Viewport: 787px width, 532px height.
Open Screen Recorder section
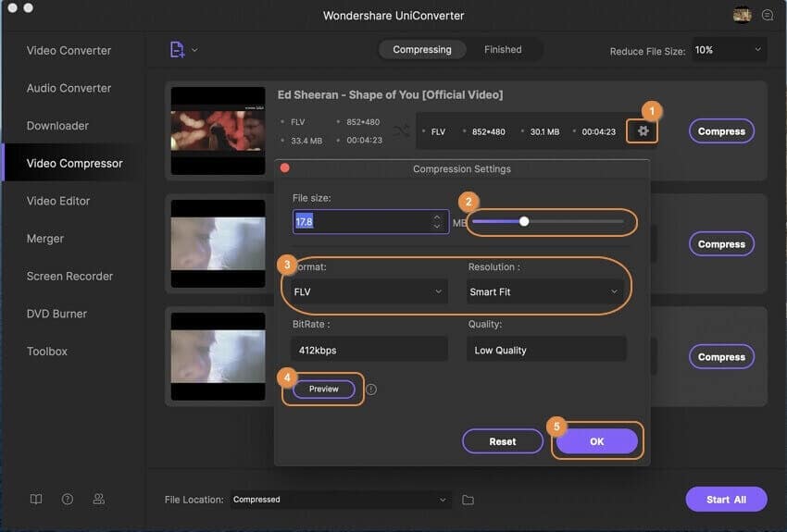69,277
